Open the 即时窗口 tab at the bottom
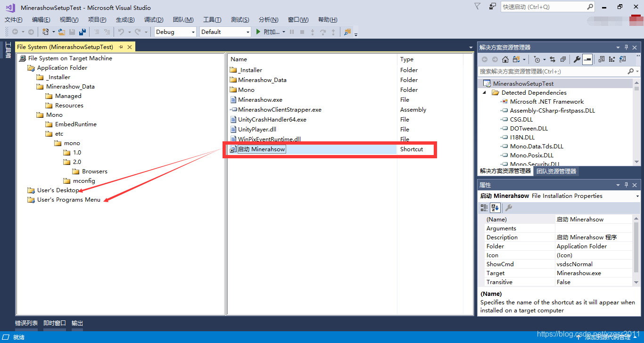Viewport: 644px width, 343px height. pos(55,323)
